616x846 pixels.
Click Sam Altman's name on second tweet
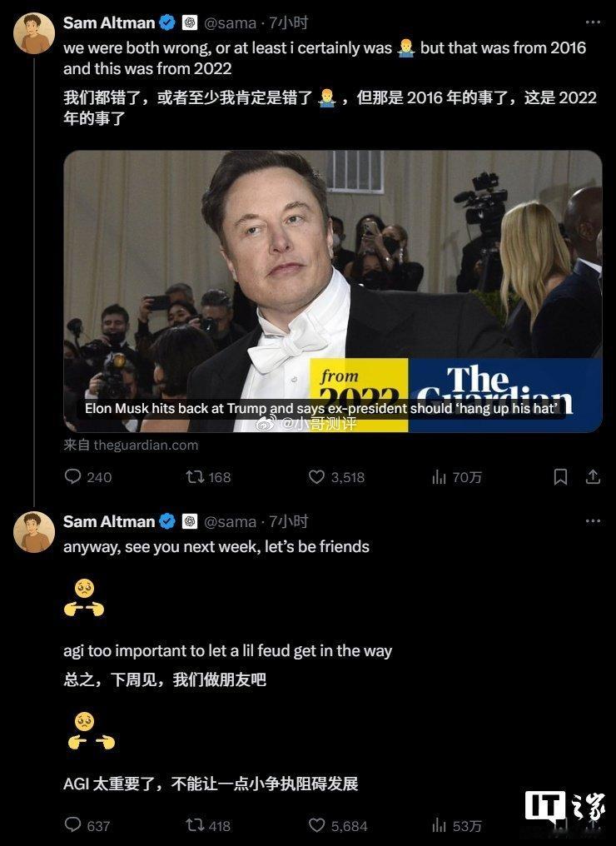109,521
